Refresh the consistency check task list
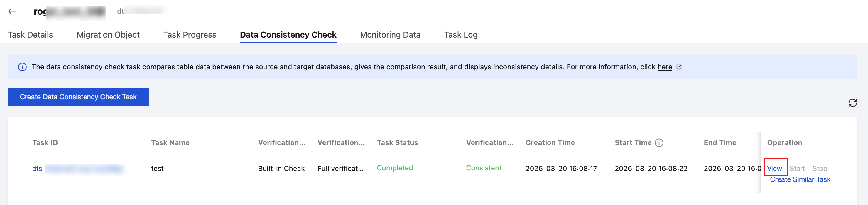This screenshot has width=868, height=205. 852,103
